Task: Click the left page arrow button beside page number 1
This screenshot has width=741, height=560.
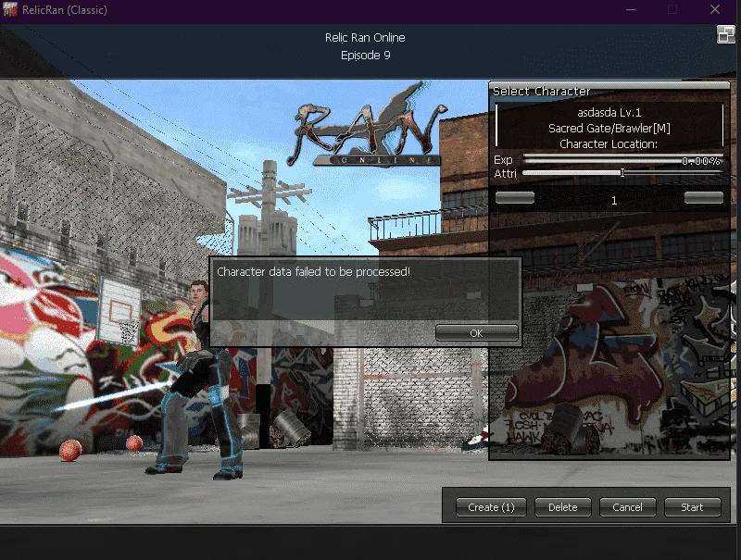Action: coord(515,197)
